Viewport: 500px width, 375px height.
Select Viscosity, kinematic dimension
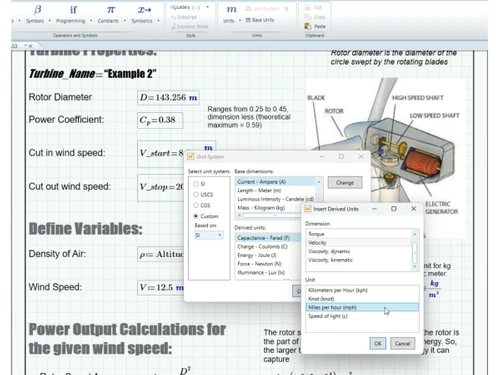click(x=359, y=260)
